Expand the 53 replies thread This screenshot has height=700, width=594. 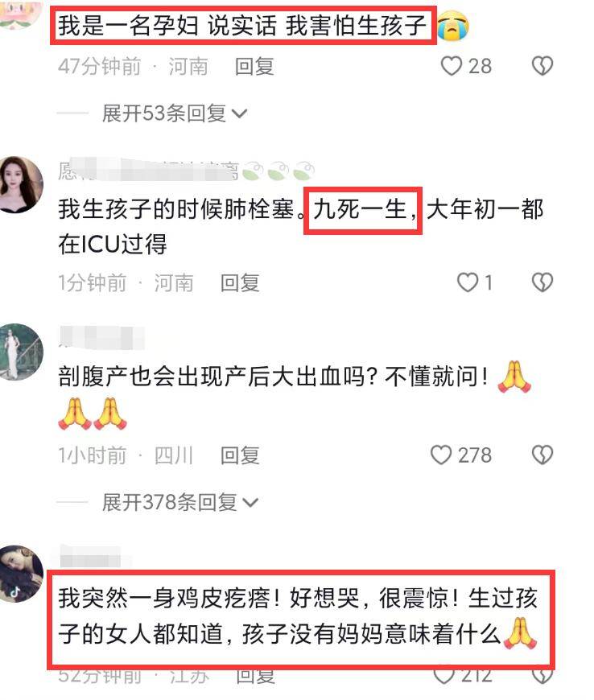coord(174,113)
